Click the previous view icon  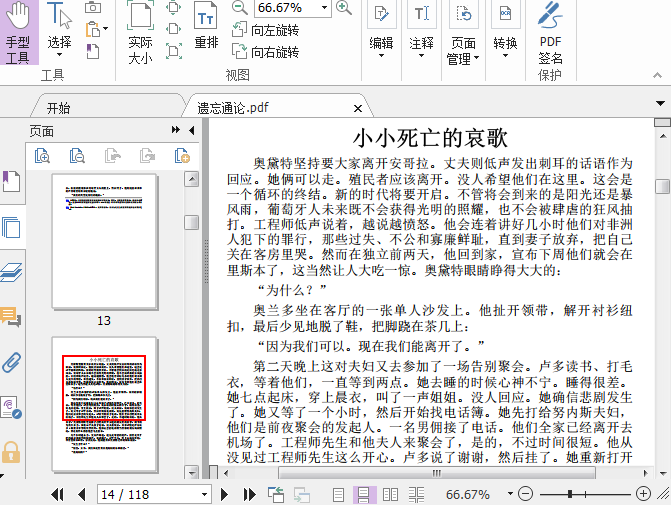276,494
